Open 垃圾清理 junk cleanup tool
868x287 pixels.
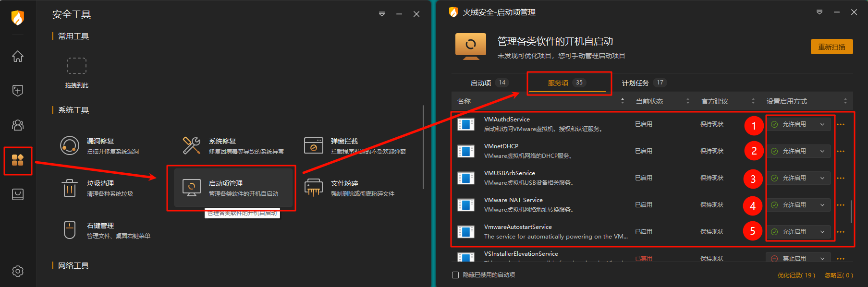click(98, 188)
